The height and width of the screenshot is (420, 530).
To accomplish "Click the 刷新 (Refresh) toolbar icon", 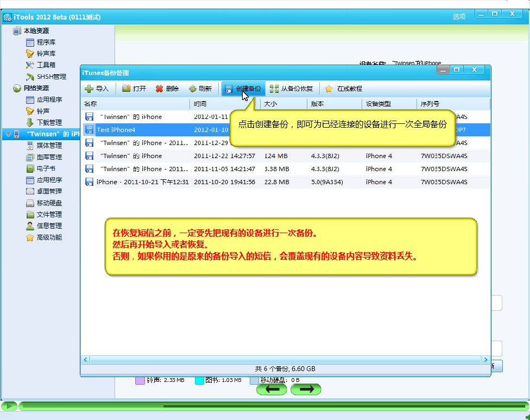I will [x=193, y=89].
